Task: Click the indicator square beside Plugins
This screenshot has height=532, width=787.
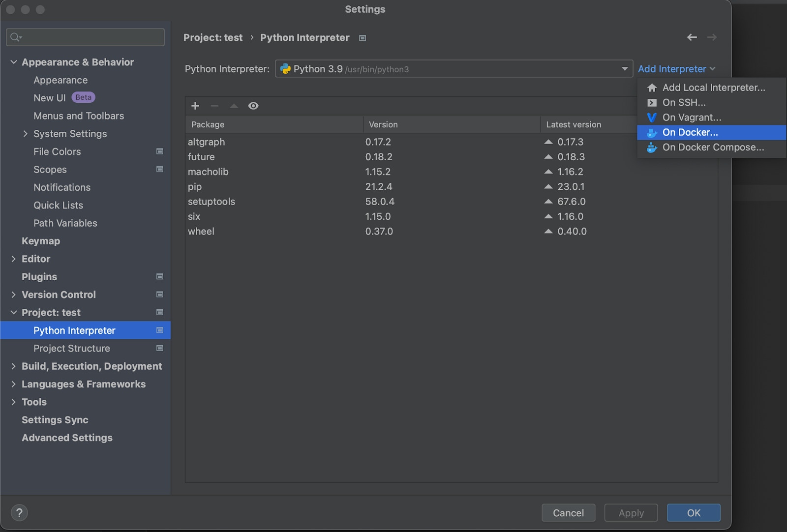Action: [x=160, y=277]
